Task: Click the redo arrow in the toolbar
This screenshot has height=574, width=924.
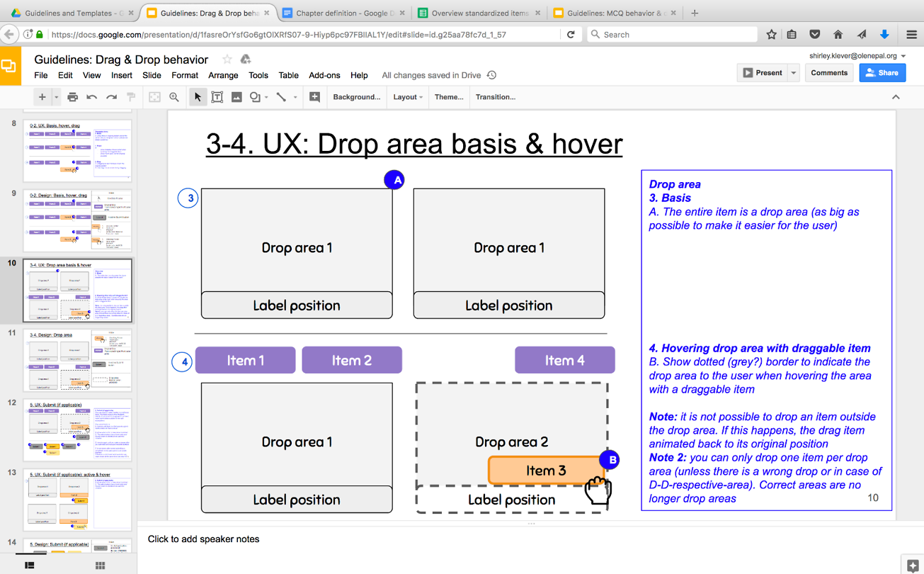Action: point(111,97)
